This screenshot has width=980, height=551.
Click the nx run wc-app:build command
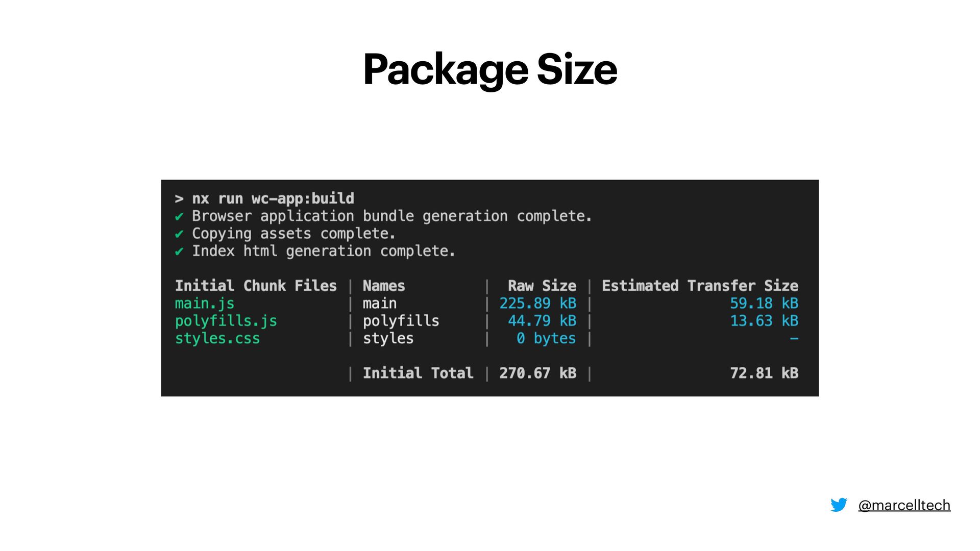click(273, 198)
